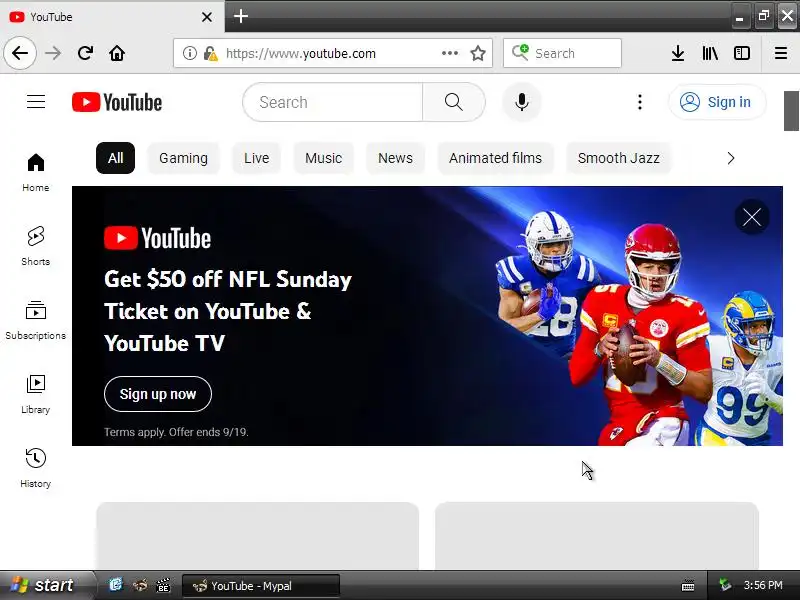800x600 pixels.
Task: Open page actions three-dot menu in address bar
Action: tap(449, 53)
